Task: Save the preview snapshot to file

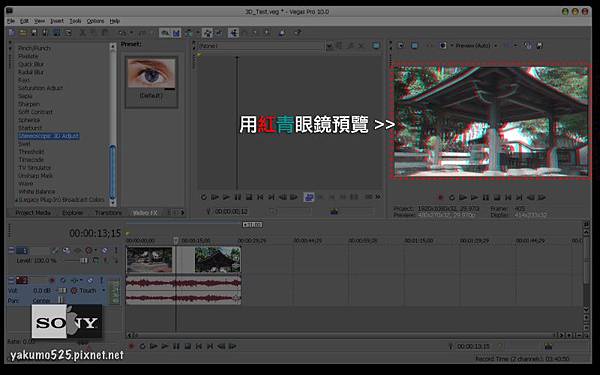Action: coord(540,46)
